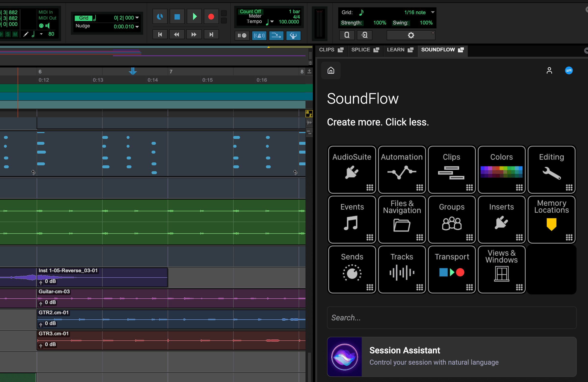Switch to the SPLICE tab
The width and height of the screenshot is (588, 382).
(361, 49)
